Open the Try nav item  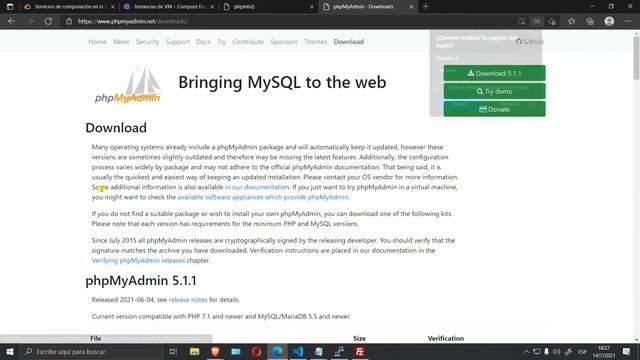click(x=221, y=42)
